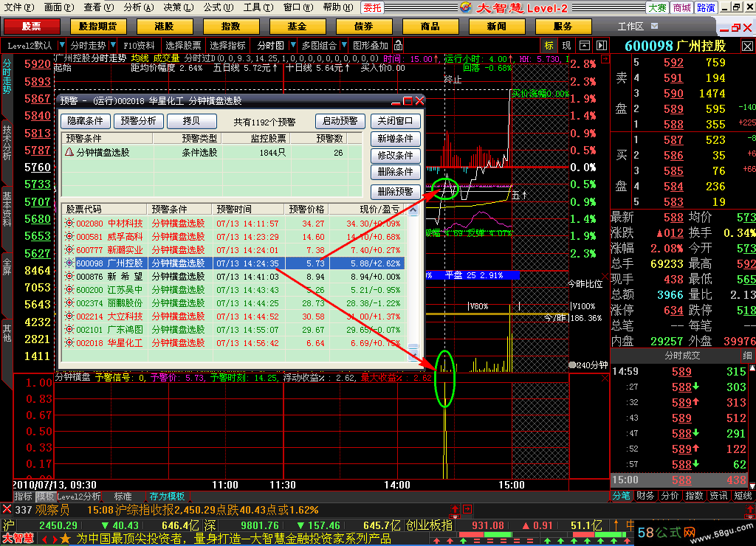Click the panel collapse icon in toolbar
756x546 pixels.
coord(602,45)
